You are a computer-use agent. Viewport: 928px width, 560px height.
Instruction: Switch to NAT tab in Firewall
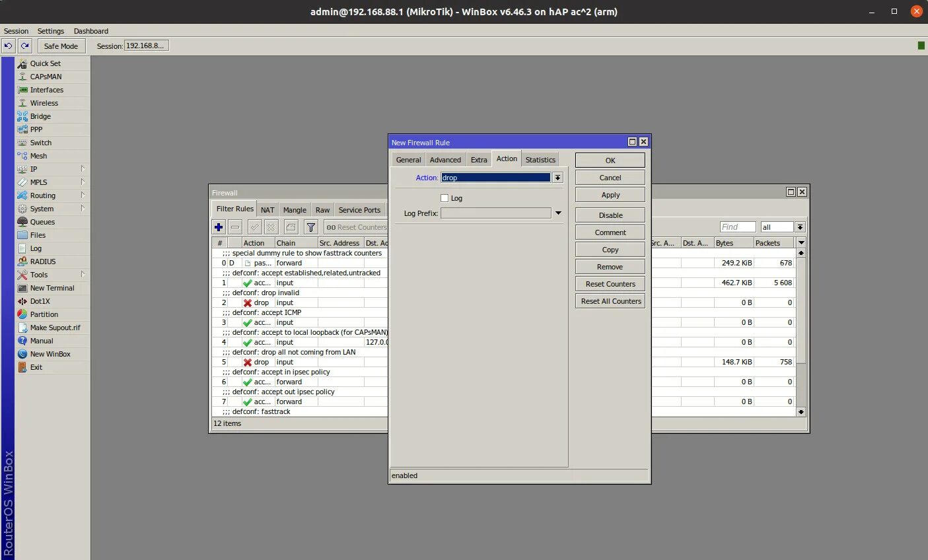click(x=268, y=210)
